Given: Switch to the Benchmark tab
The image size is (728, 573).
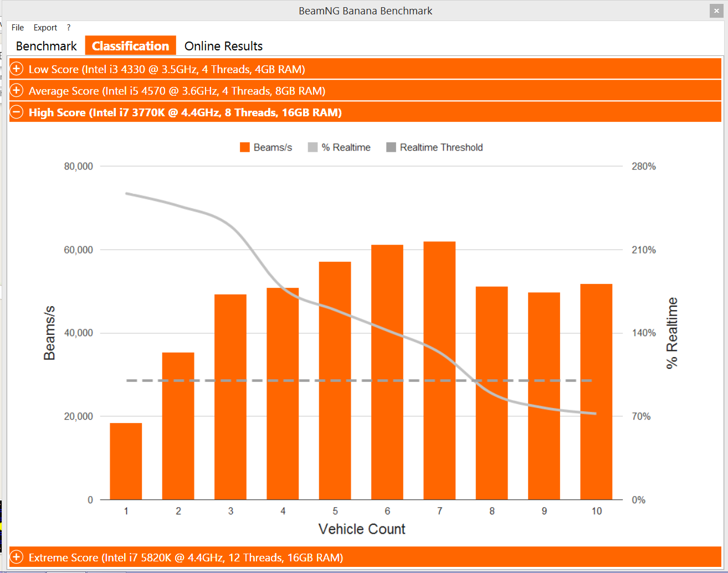Looking at the screenshot, I should pyautogui.click(x=47, y=46).
